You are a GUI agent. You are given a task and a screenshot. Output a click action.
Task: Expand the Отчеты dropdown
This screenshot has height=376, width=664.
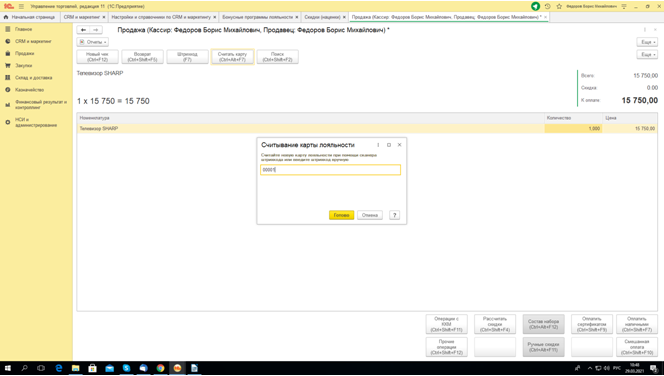tap(93, 42)
